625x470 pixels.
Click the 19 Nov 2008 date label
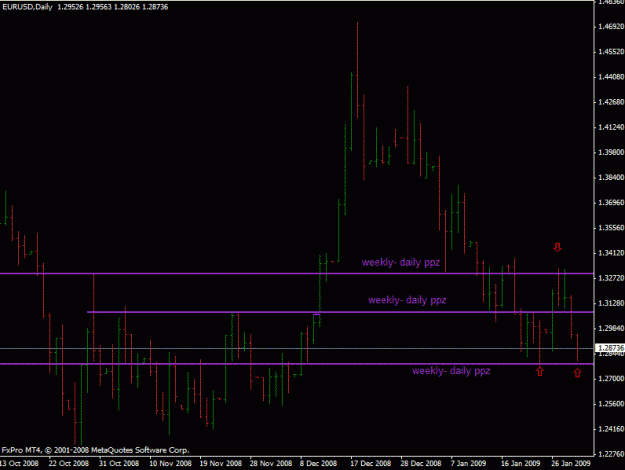tap(220, 464)
